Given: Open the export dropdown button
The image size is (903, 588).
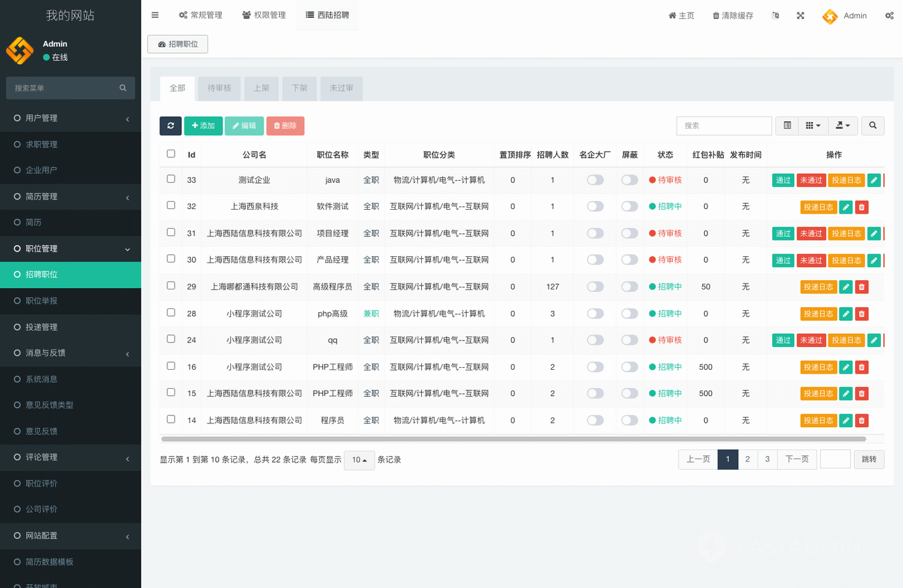Looking at the screenshot, I should [843, 125].
